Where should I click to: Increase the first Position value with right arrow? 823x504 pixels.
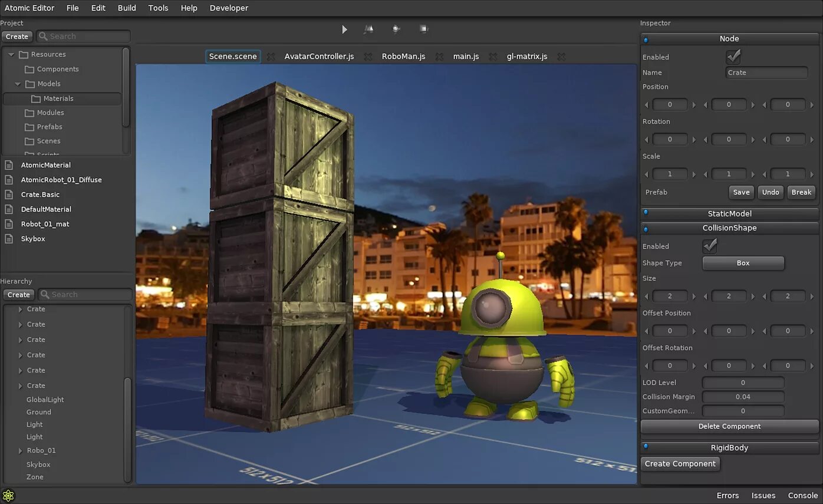694,105
